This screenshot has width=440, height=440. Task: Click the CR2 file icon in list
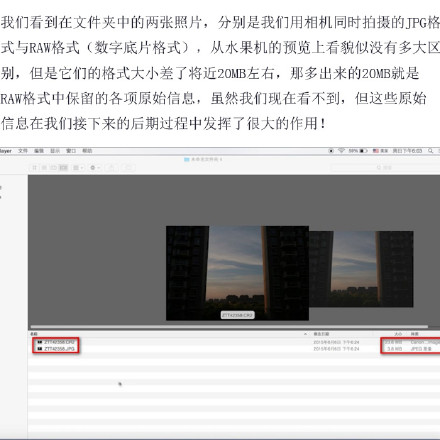tap(40, 342)
